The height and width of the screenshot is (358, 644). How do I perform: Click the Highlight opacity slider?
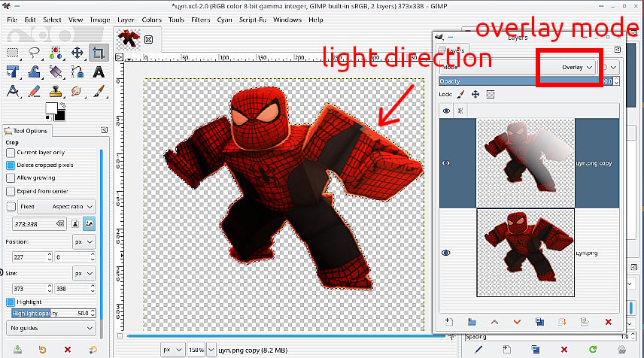(51, 313)
